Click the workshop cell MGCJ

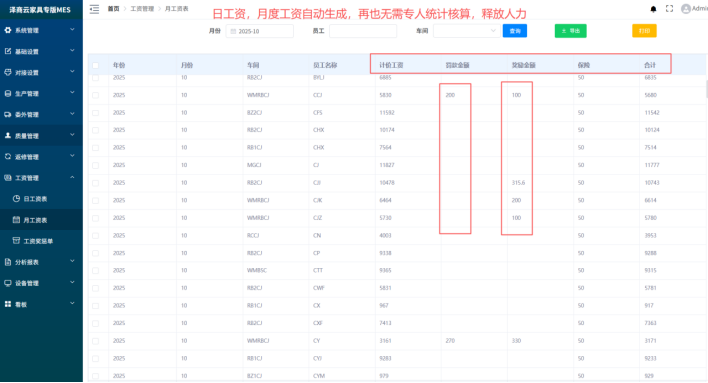(x=254, y=165)
